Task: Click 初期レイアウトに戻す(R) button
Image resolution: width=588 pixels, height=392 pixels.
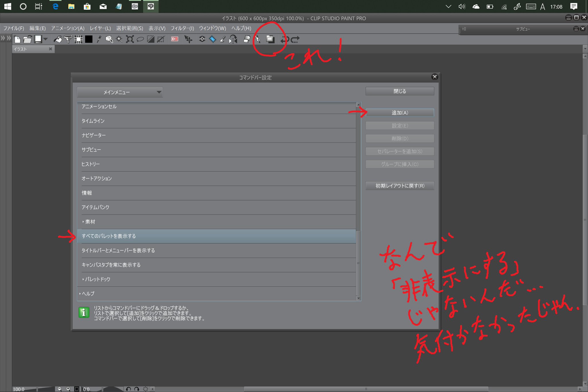Action: (x=400, y=186)
